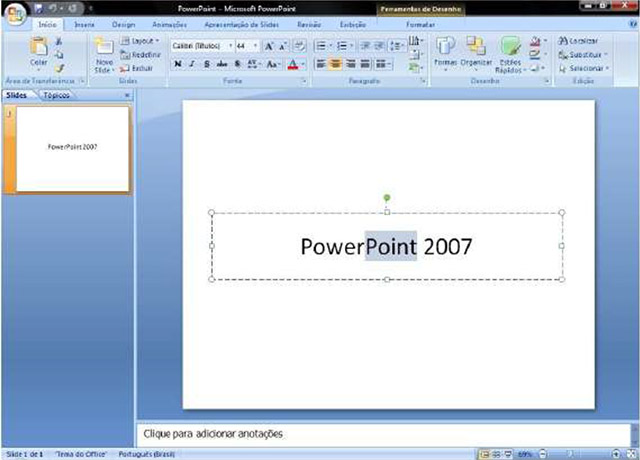This screenshot has height=460, width=640.
Task: Open the font name Calibri dropdown
Action: tap(230, 46)
